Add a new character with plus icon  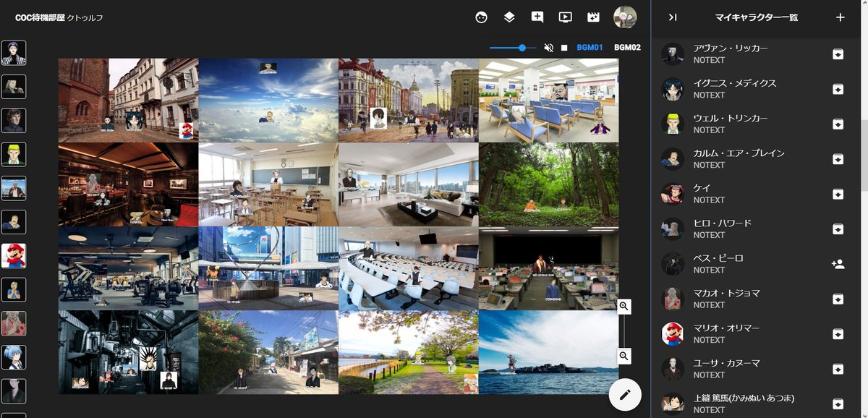click(840, 17)
